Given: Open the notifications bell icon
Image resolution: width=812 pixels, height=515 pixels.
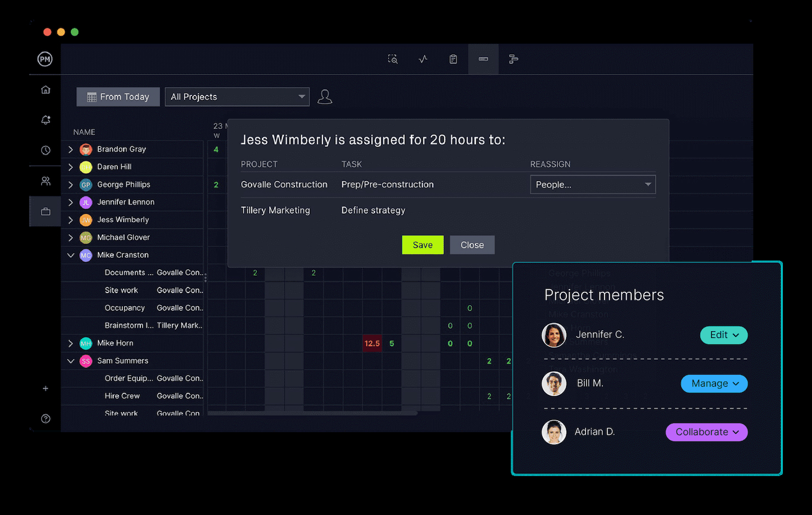Looking at the screenshot, I should coord(46,120).
